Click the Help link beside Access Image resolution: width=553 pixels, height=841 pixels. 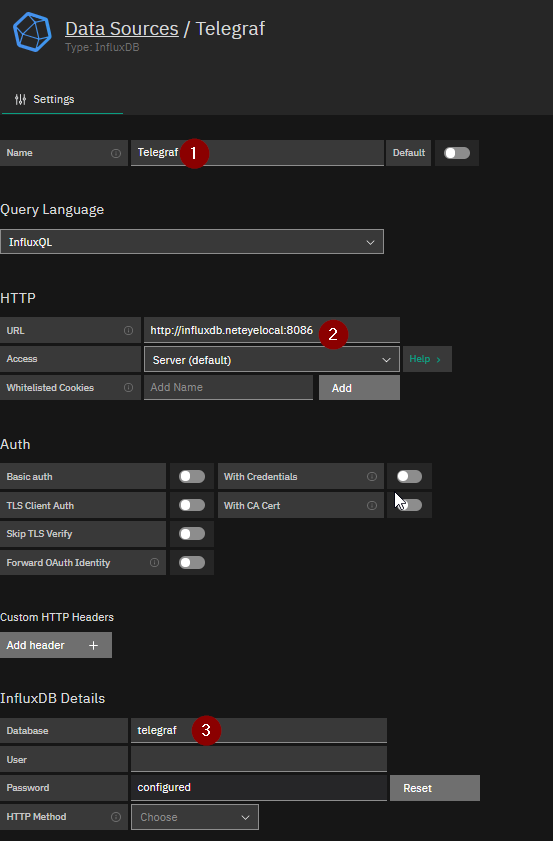pos(427,359)
